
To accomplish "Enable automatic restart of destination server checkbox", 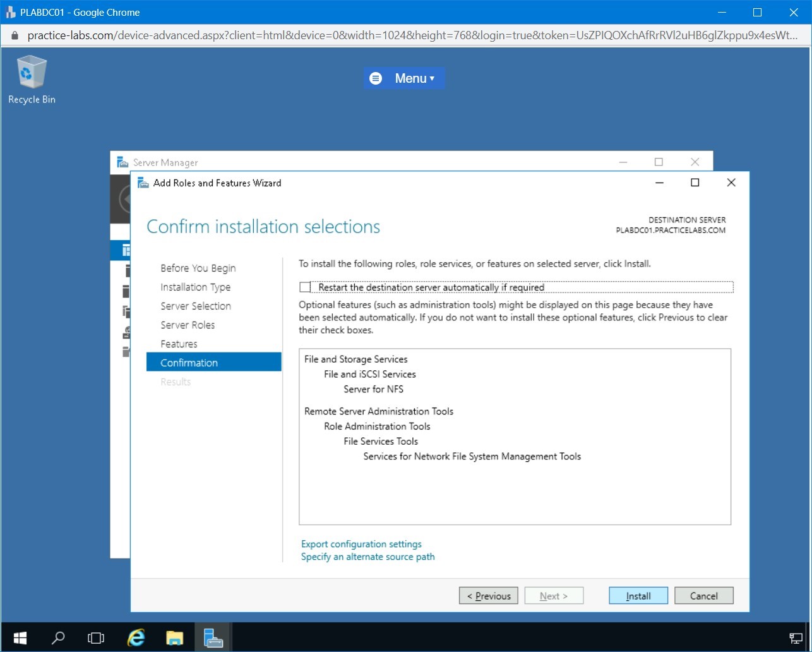I will [x=306, y=287].
